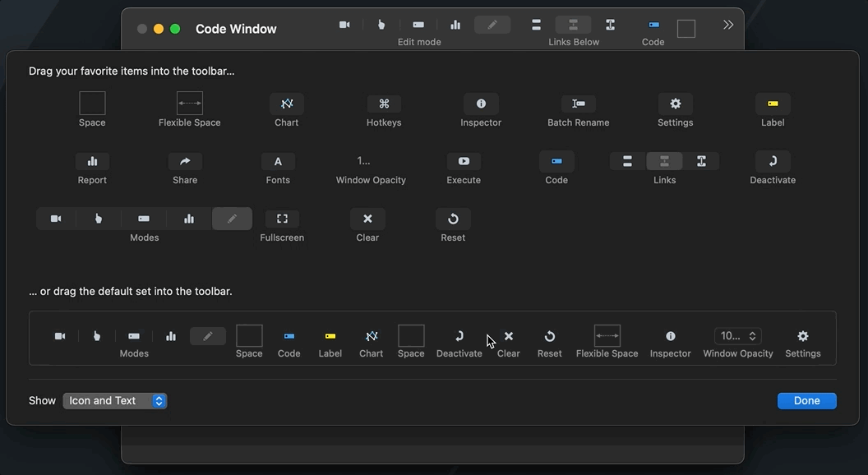Image resolution: width=868 pixels, height=475 pixels.
Task: Click the Chart icon in the favorites palette
Action: coord(286,104)
